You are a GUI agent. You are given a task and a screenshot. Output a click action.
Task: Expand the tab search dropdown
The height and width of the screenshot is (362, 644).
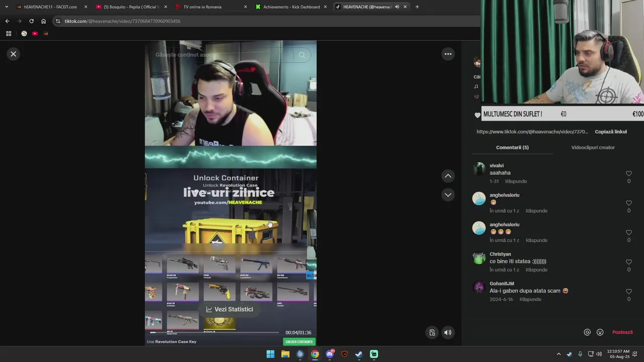pyautogui.click(x=7, y=7)
